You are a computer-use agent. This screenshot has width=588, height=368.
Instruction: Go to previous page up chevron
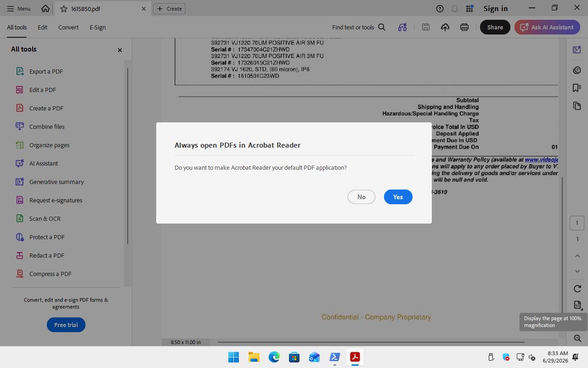pos(577,256)
